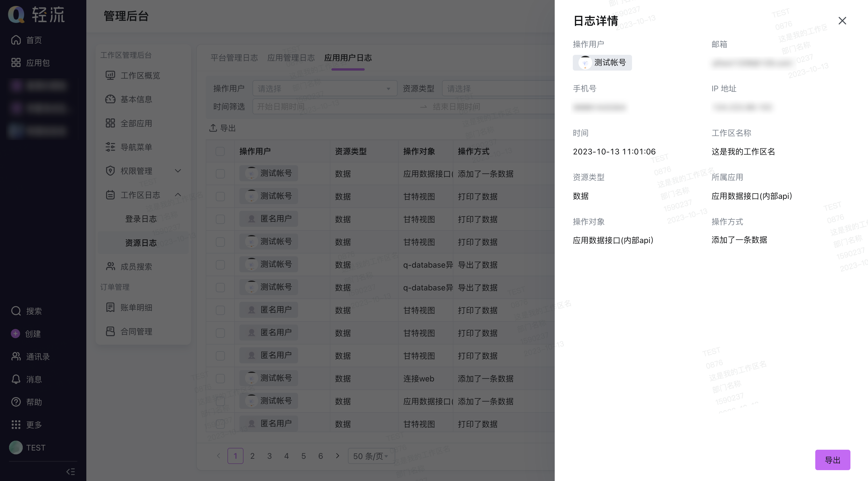Open 基本信息 dashboard icon
Viewport: 868px width, 481px height.
pos(110,99)
